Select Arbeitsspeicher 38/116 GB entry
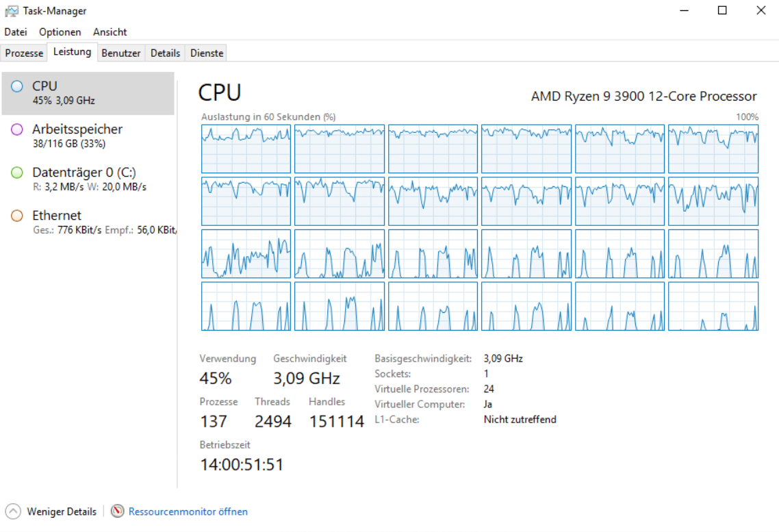Image resolution: width=779 pixels, height=532 pixels. pyautogui.click(x=88, y=136)
